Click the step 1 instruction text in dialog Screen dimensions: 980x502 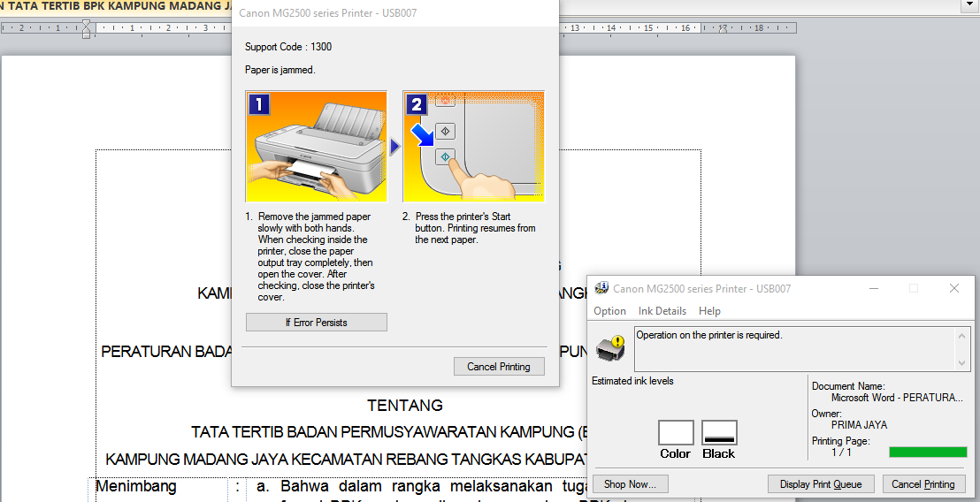[310, 256]
